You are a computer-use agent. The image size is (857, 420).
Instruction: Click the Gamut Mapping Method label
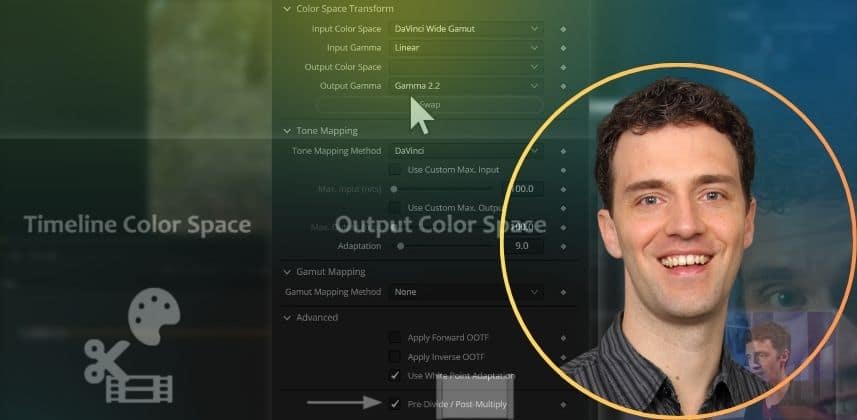pyautogui.click(x=333, y=292)
